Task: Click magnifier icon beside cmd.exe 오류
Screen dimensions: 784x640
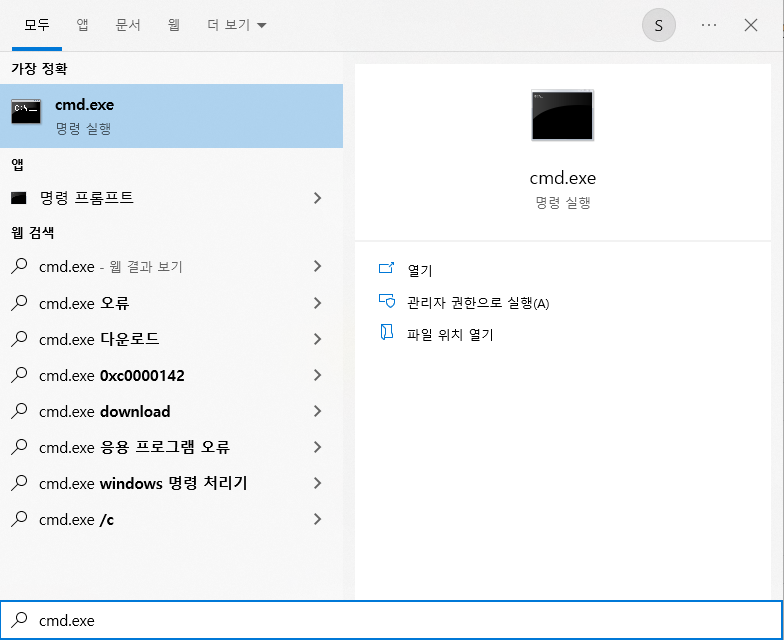Action: click(x=19, y=303)
